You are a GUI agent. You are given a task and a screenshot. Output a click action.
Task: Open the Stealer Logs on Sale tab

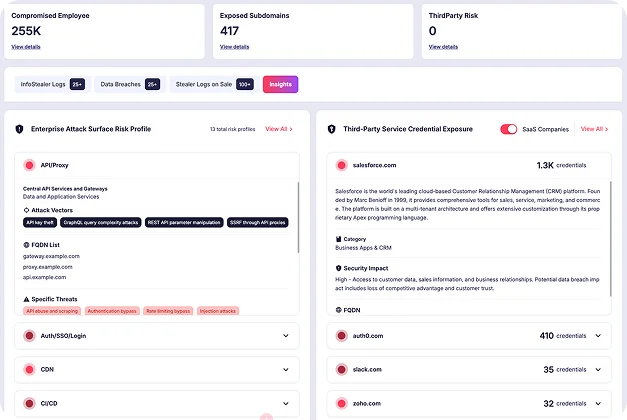pyautogui.click(x=214, y=84)
